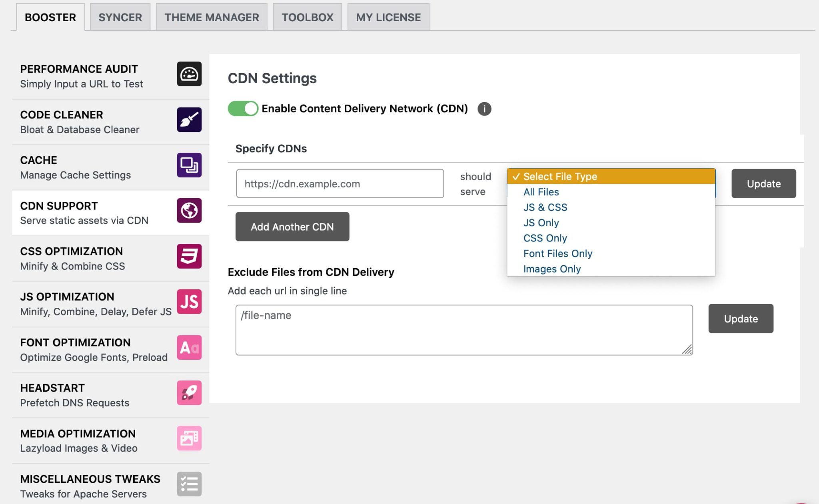Open the Toolbox tab
The width and height of the screenshot is (819, 504).
307,17
